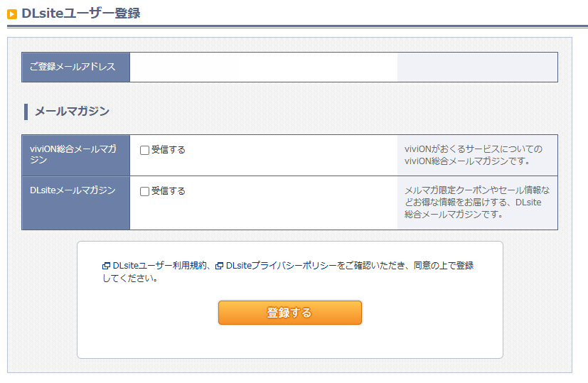Click the 同意の上で登録してください notice text
This screenshot has height=383, width=588.
288,271
